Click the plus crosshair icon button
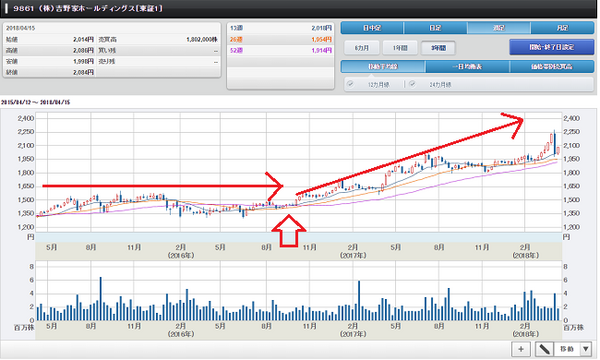This screenshot has width=600, height=360. [520, 349]
